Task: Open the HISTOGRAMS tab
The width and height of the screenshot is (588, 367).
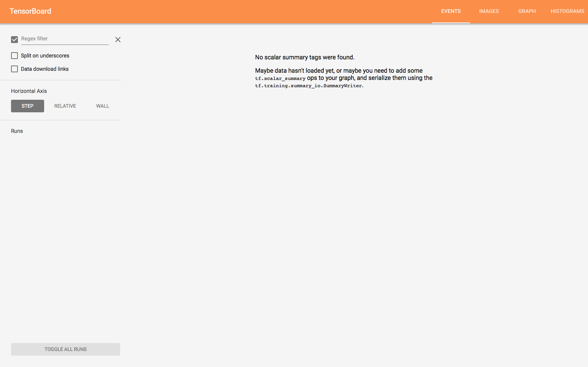Action: point(567,11)
